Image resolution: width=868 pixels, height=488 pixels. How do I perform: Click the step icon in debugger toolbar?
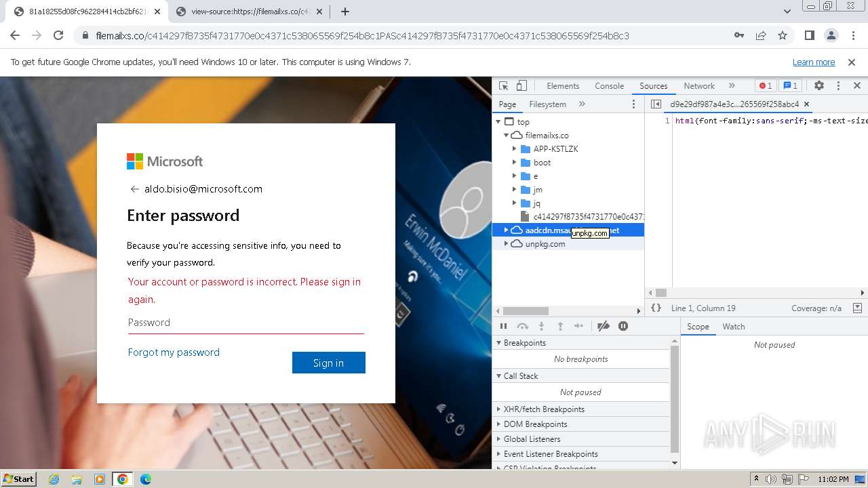click(578, 327)
